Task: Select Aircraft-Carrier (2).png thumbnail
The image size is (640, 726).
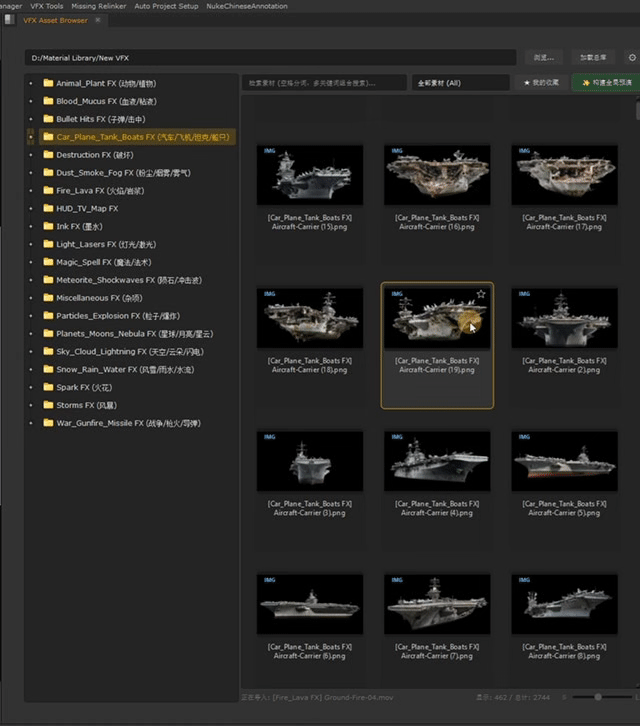Action: coord(565,318)
